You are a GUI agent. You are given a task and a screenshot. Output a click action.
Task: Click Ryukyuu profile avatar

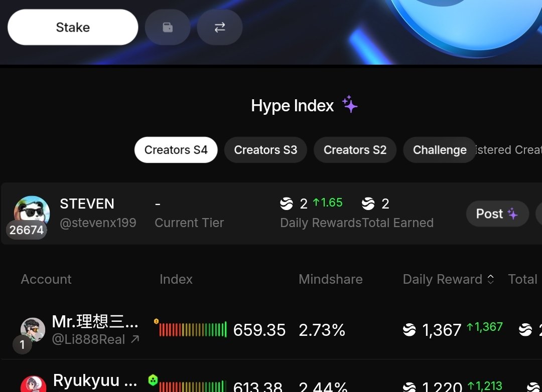point(33,384)
